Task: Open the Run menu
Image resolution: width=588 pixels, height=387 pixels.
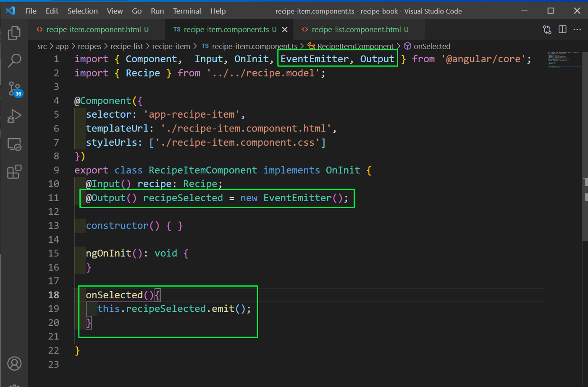Action: (x=157, y=11)
